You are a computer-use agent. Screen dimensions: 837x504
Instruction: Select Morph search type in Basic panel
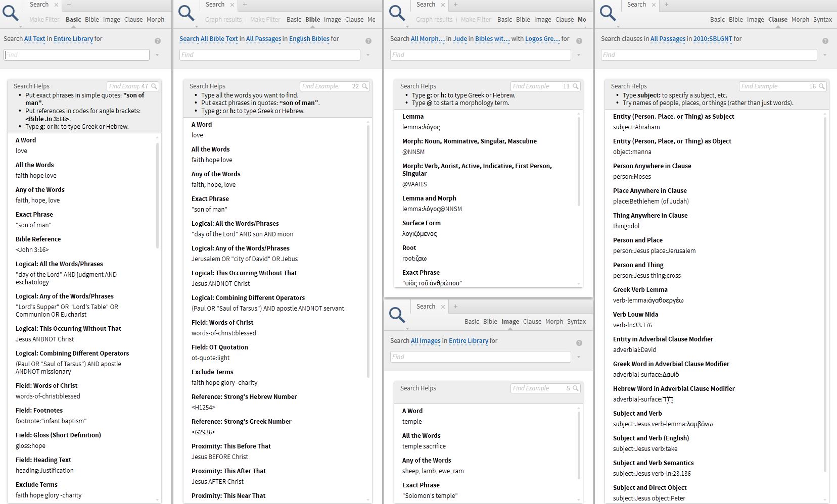[155, 20]
